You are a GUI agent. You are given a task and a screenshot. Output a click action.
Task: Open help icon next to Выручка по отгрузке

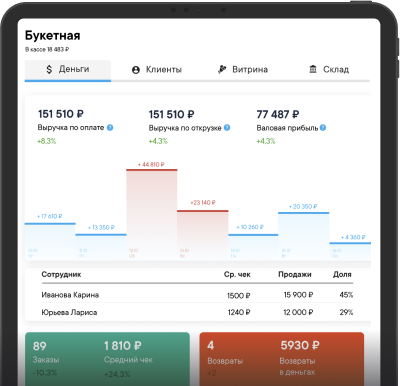coord(227,127)
